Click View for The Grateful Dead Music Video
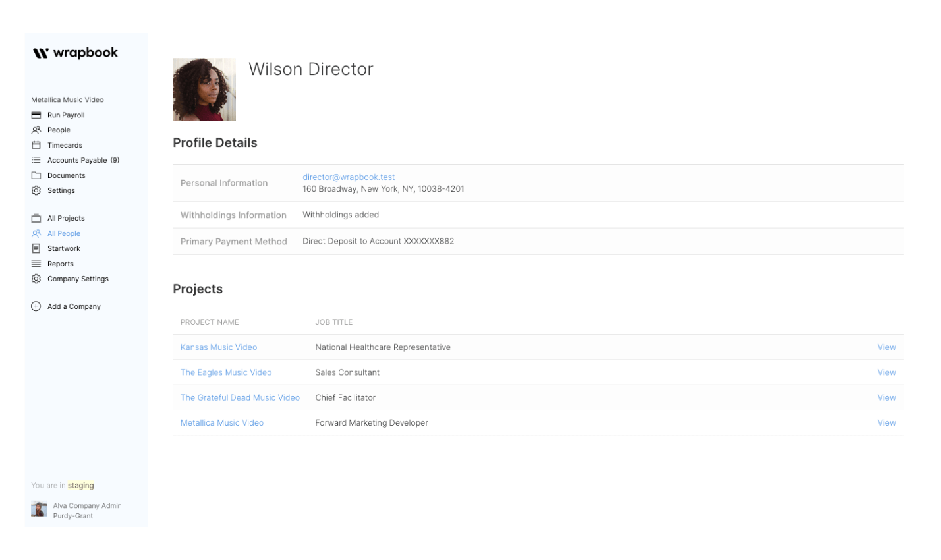941x560 pixels. tap(886, 398)
